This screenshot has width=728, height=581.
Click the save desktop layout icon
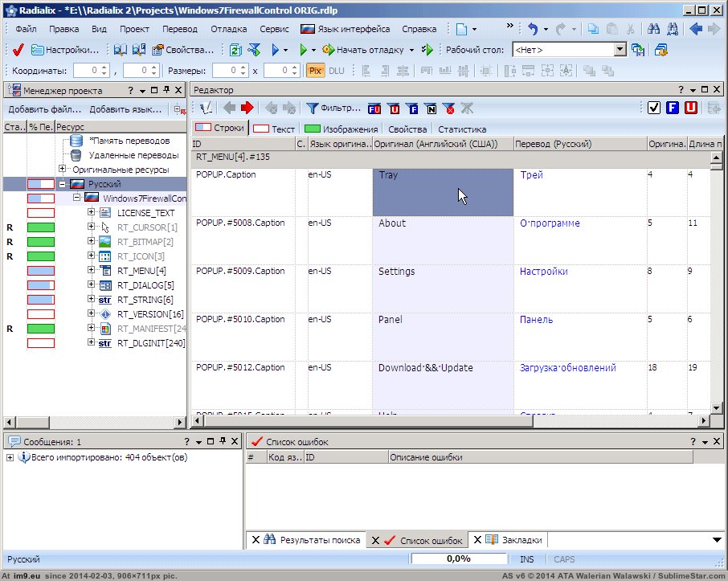pos(637,50)
